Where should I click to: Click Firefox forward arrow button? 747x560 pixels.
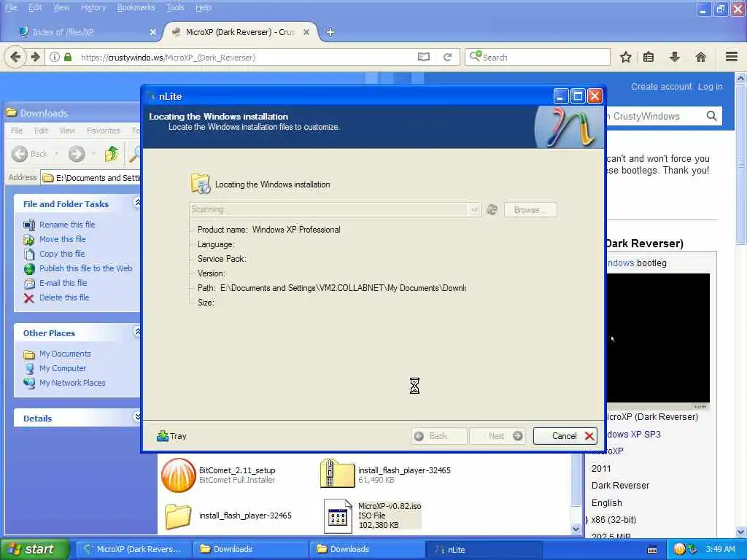[36, 57]
